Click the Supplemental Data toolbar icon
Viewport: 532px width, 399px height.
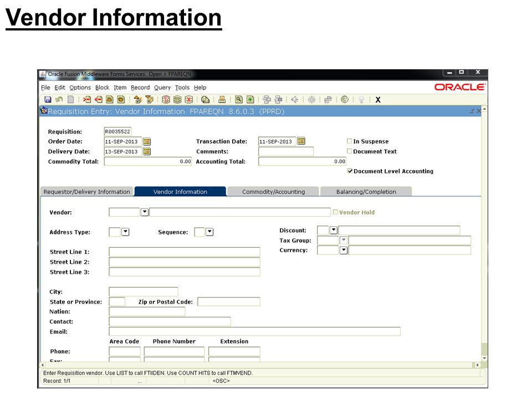tap(328, 99)
